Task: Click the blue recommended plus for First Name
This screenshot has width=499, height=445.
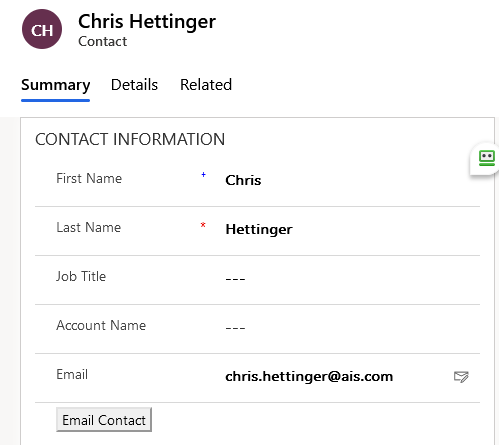Action: 203,174
